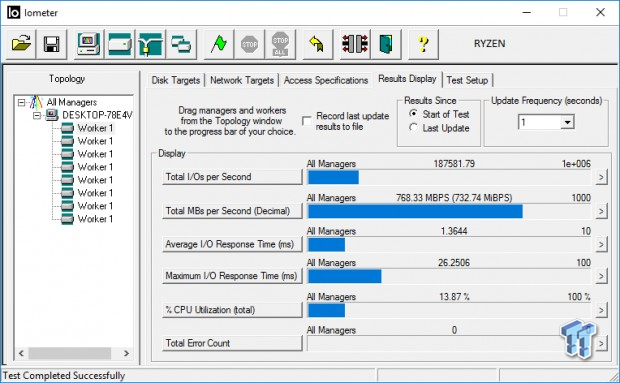Click the % CPU Utilization (total) button

click(x=232, y=310)
